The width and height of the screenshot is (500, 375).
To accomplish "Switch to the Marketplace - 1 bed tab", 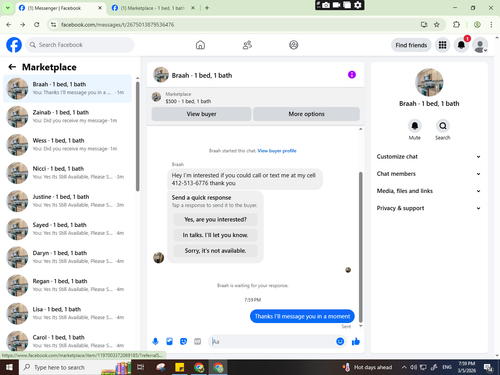I will click(153, 8).
